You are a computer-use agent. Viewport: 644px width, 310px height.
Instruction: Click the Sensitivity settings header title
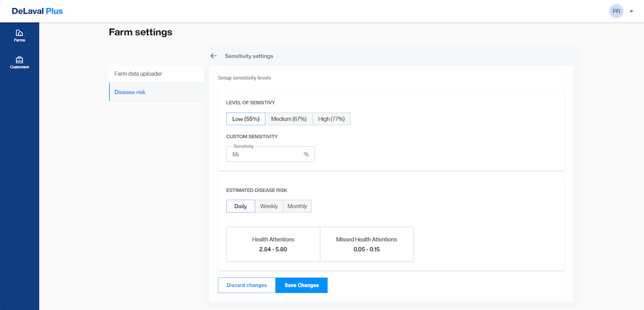tap(249, 56)
